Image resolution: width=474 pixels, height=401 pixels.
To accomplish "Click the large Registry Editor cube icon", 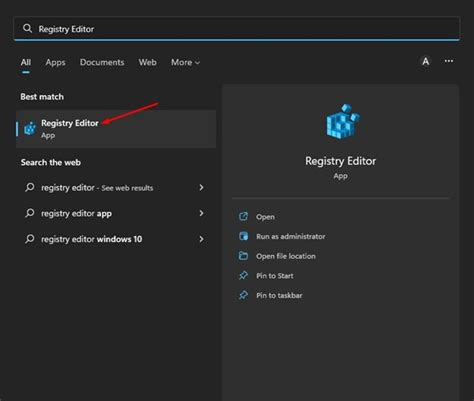I will [x=343, y=121].
